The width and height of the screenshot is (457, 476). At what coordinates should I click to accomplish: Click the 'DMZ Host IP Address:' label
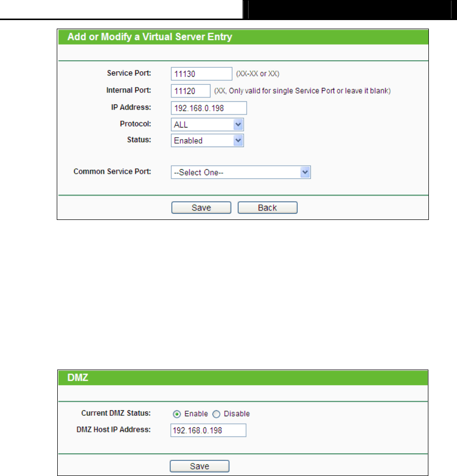point(113,429)
